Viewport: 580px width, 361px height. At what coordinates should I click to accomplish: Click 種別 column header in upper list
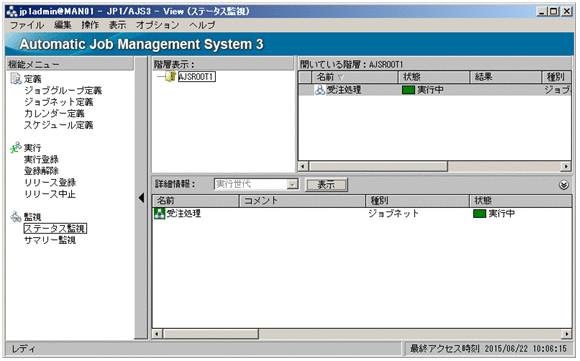556,77
